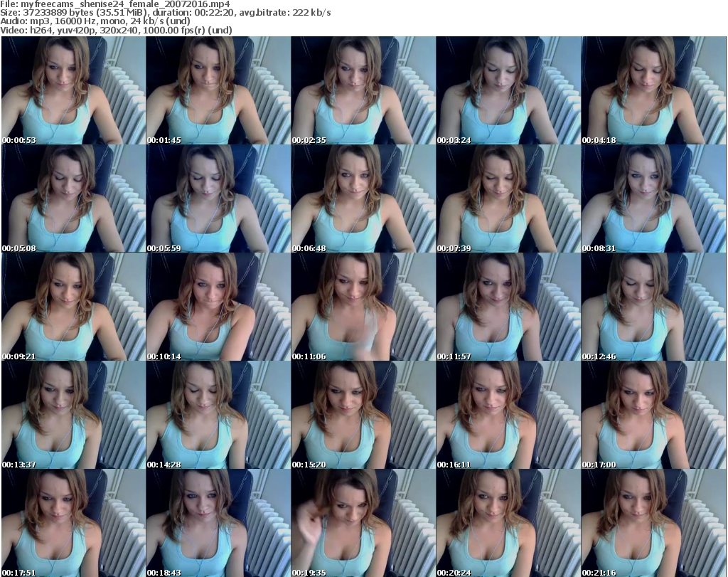
Task: Pick the 00:09:21 contact sheet frame
Action: [x=73, y=307]
